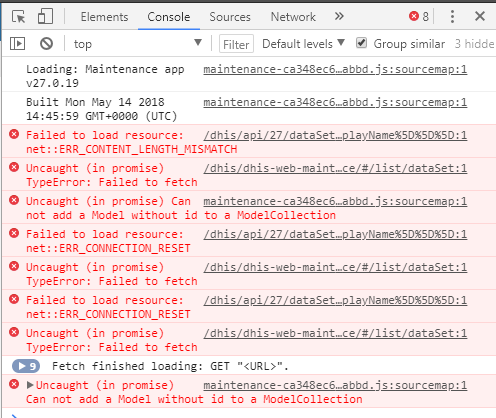
Task: Clear the console with the ban icon
Action: click(x=46, y=44)
